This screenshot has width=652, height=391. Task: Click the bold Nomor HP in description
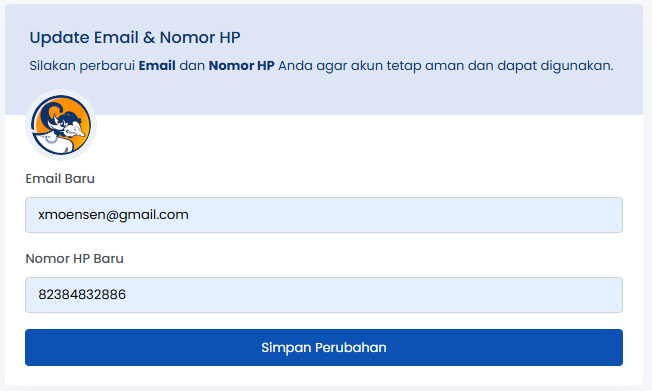[x=241, y=65]
